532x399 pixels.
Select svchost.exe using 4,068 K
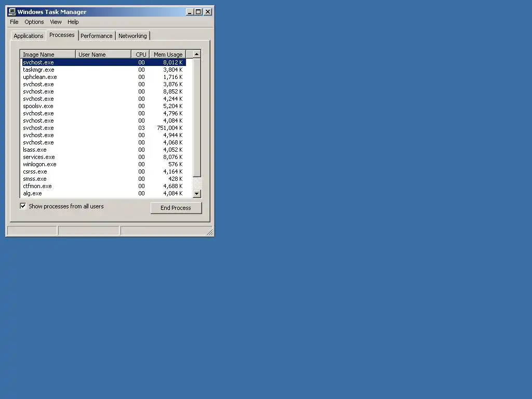point(103,142)
